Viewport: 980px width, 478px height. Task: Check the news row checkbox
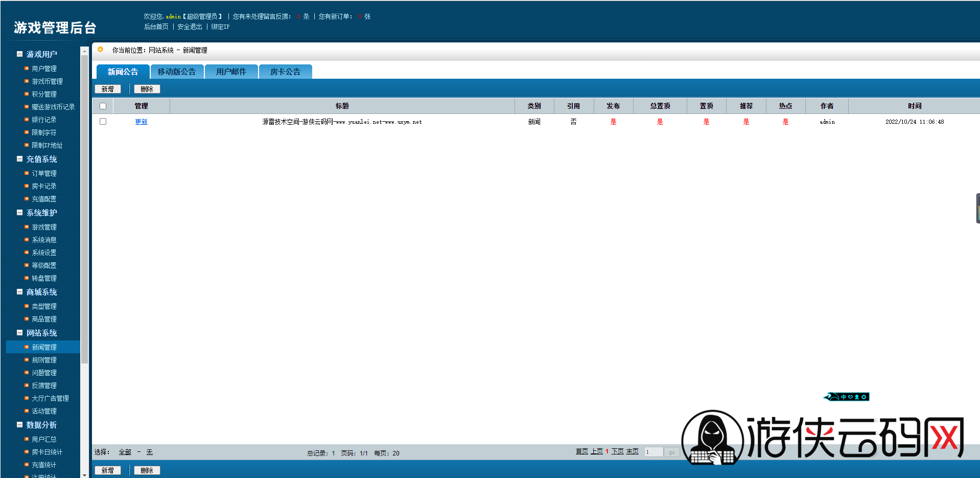(103, 122)
